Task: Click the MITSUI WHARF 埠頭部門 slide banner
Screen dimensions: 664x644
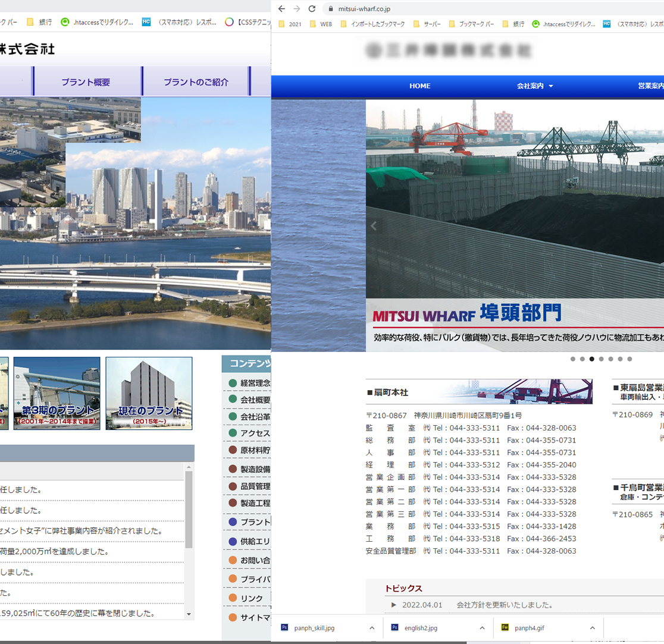Action: coord(515,325)
